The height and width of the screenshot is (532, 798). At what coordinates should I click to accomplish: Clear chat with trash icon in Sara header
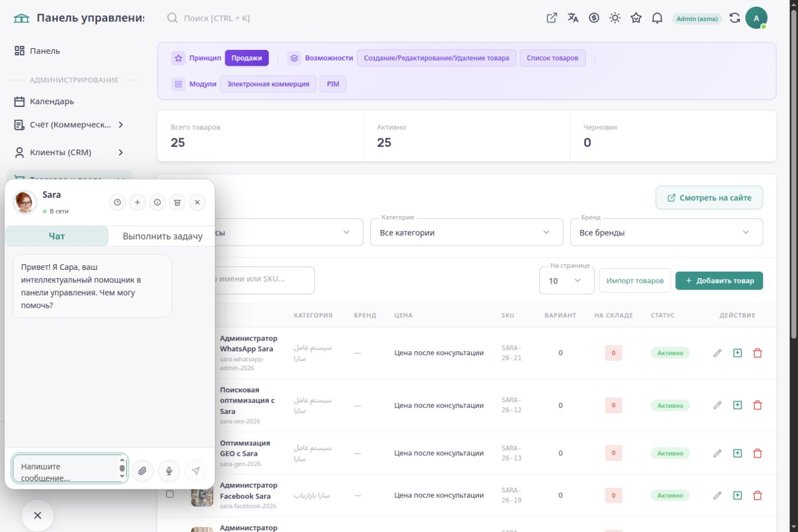coord(177,202)
